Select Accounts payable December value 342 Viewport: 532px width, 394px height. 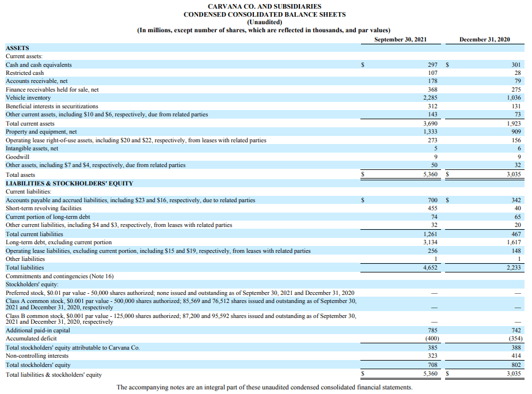point(516,200)
